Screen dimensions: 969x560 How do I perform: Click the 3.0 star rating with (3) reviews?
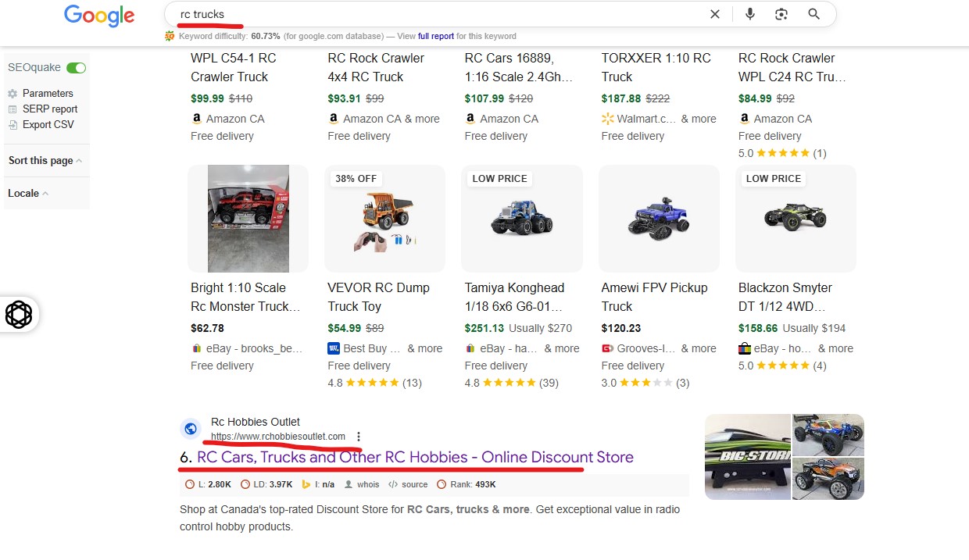tap(645, 383)
